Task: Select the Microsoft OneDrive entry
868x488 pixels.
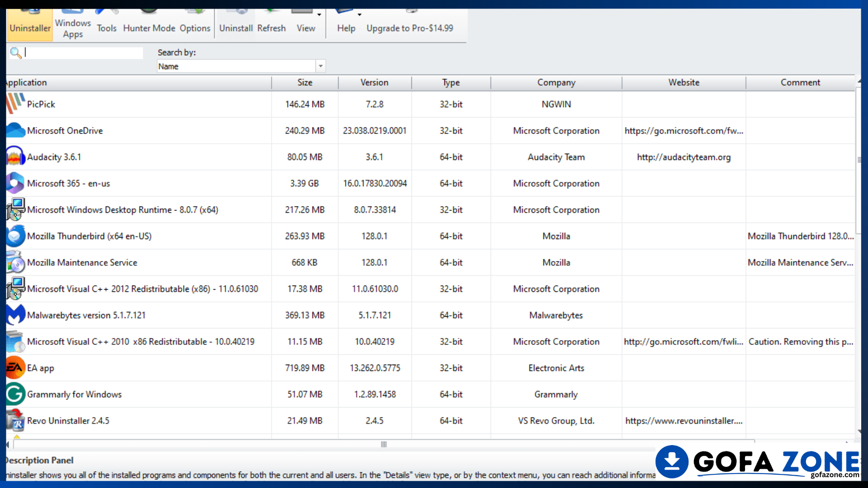Action: pos(65,131)
